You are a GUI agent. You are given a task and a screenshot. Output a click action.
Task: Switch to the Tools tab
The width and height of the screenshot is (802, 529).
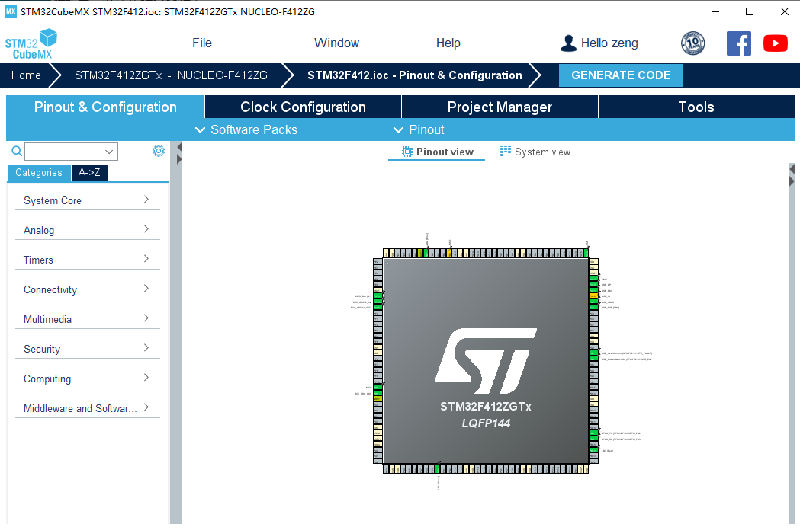pos(696,107)
